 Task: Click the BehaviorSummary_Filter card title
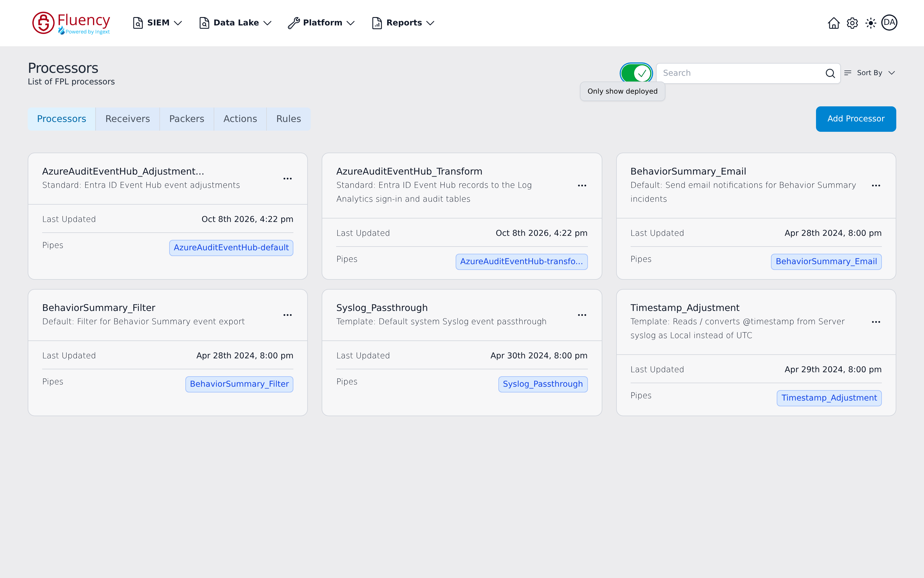(98, 308)
